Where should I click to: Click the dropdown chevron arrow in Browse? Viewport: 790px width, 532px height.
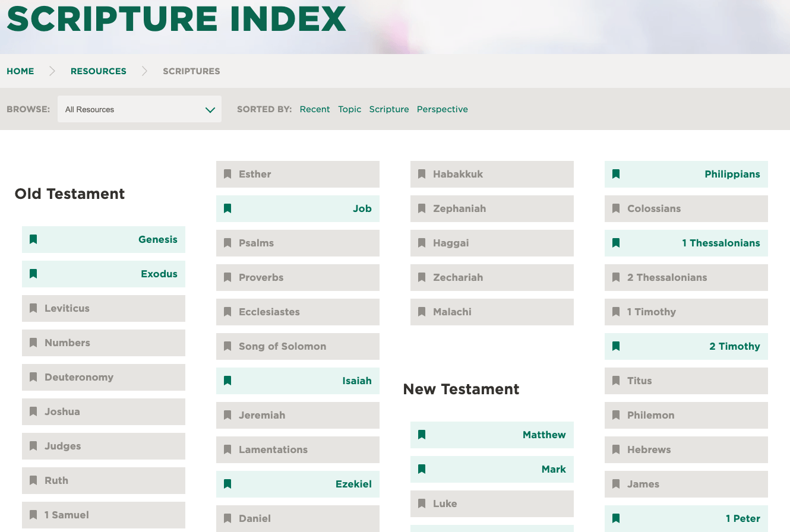[x=210, y=110]
